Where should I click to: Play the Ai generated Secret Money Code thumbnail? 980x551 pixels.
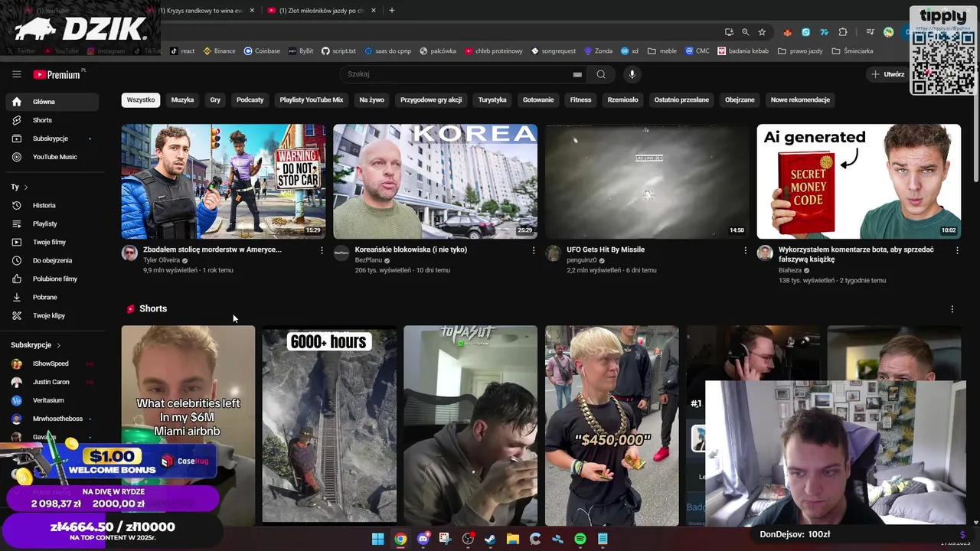click(x=859, y=181)
